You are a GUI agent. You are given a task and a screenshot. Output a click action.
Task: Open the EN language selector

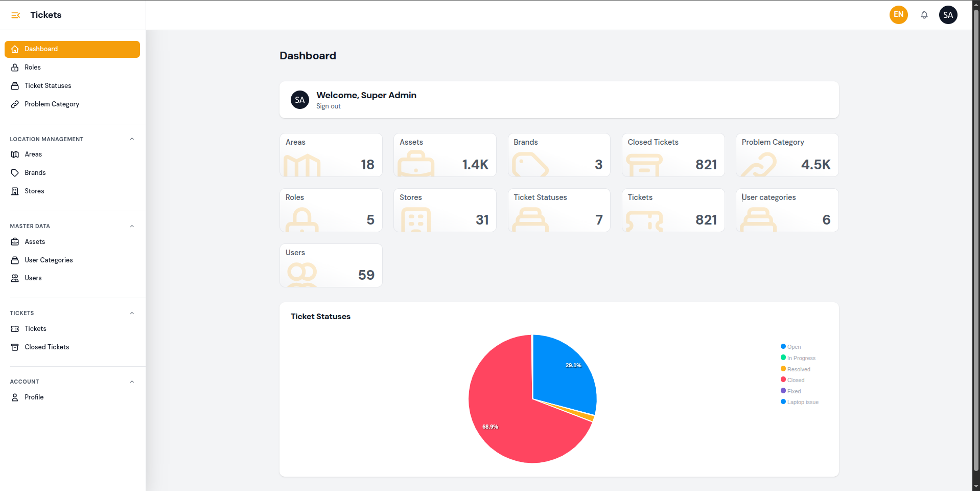tap(898, 15)
